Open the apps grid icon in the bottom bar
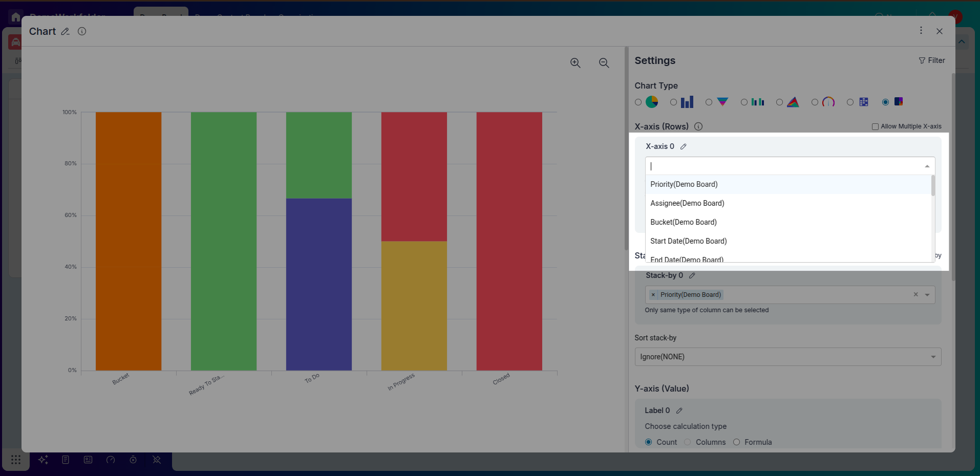The width and height of the screenshot is (980, 476). pyautogui.click(x=16, y=460)
